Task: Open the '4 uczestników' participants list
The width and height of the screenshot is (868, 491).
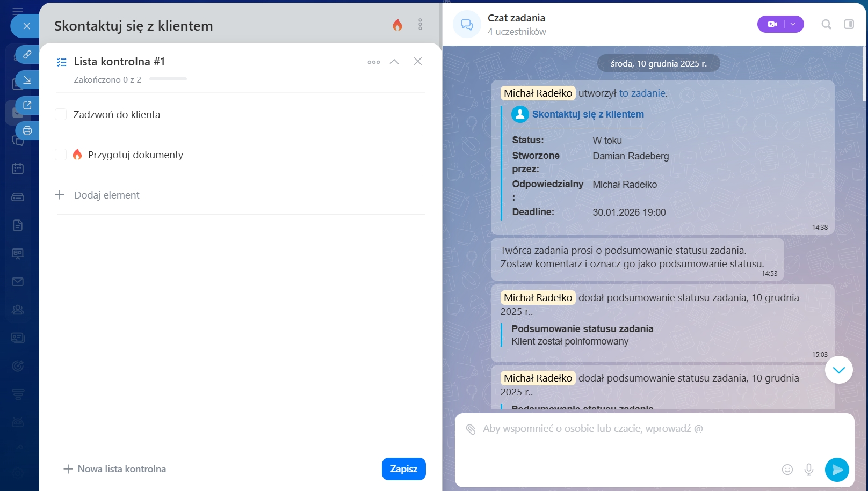Action: click(x=517, y=32)
